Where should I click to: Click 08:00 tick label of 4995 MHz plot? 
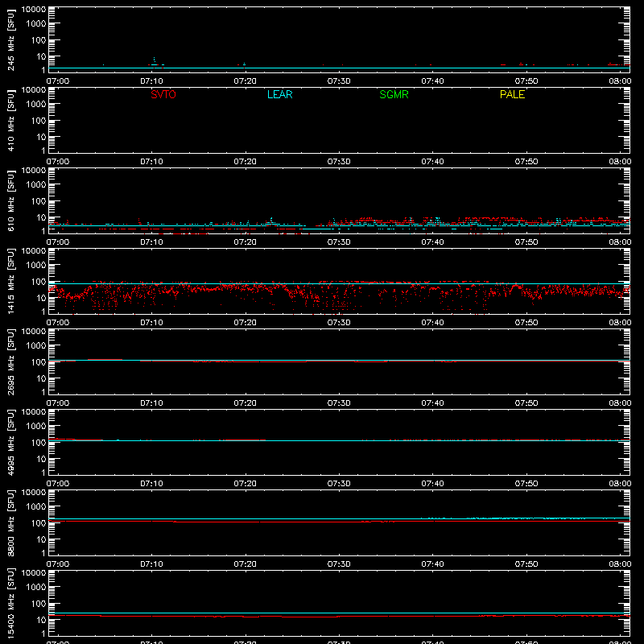[620, 484]
